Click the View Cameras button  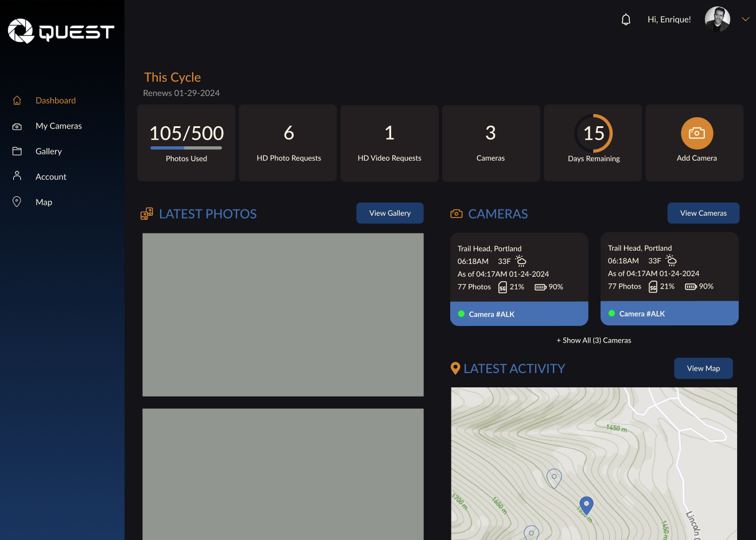click(703, 213)
